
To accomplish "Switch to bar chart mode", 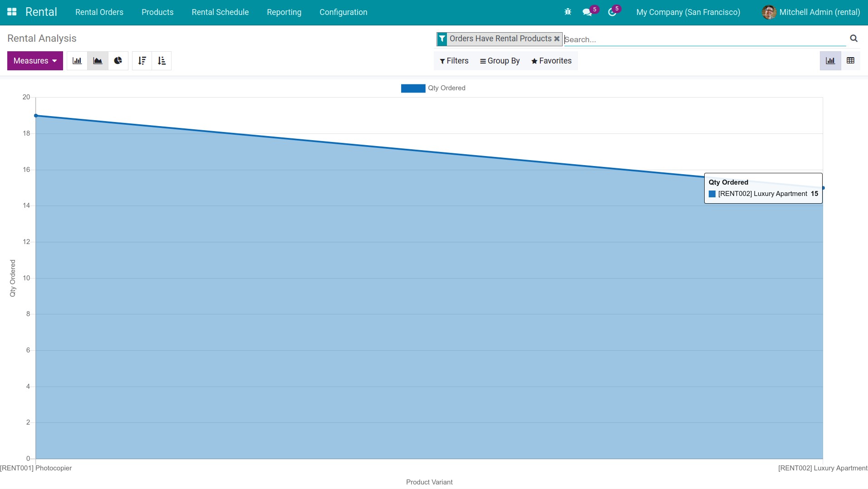I will pyautogui.click(x=77, y=61).
